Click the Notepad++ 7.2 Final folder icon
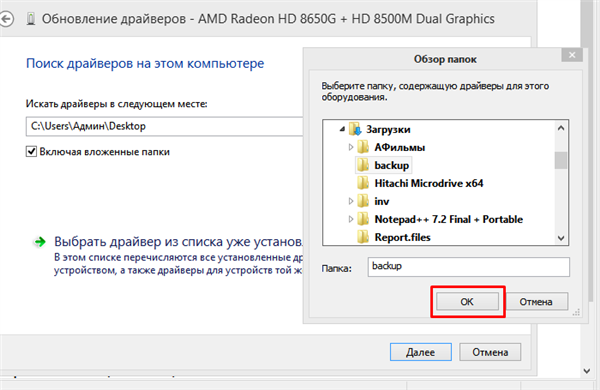The height and width of the screenshot is (390, 600). [x=363, y=219]
